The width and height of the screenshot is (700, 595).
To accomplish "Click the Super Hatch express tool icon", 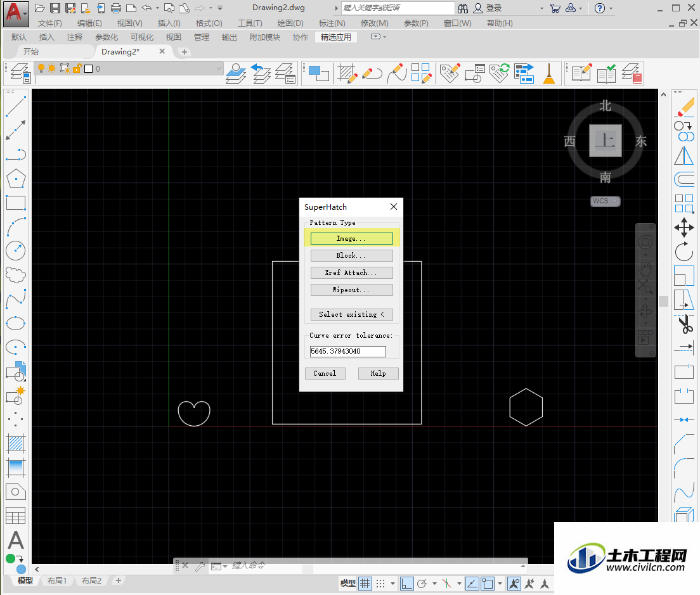I will point(347,73).
